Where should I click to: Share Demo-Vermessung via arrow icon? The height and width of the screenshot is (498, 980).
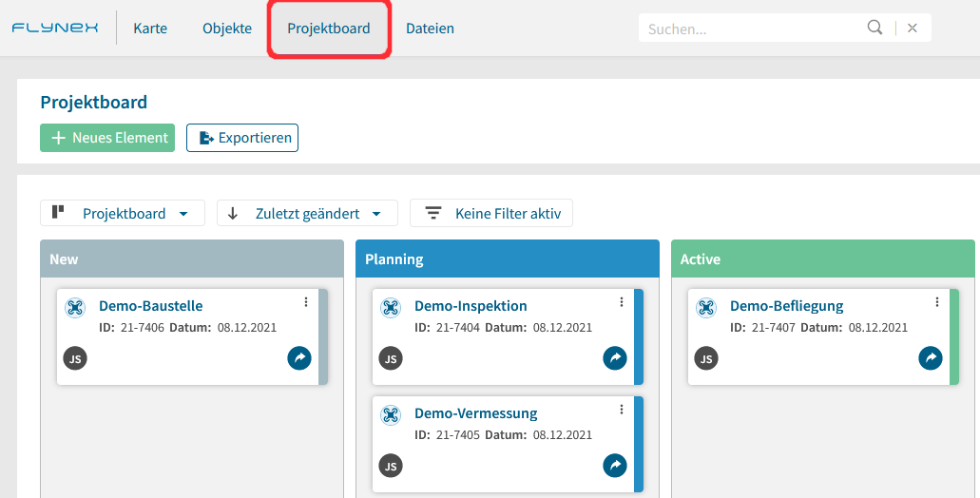point(615,466)
